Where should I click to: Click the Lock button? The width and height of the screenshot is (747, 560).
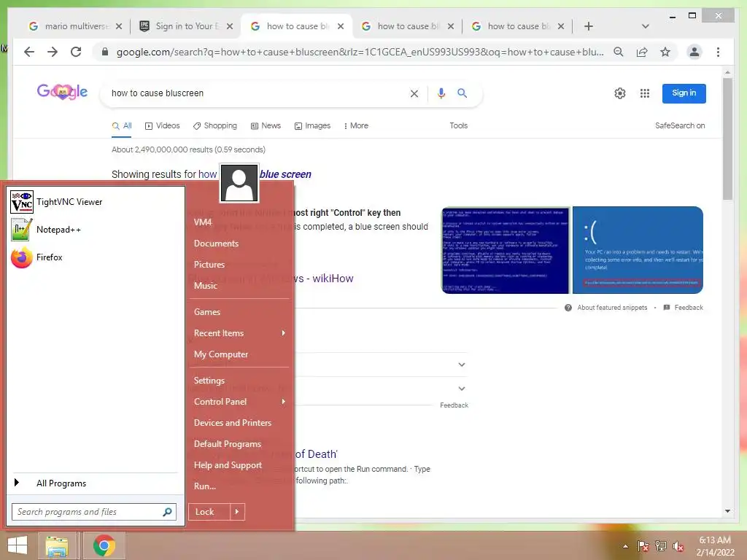(x=209, y=512)
